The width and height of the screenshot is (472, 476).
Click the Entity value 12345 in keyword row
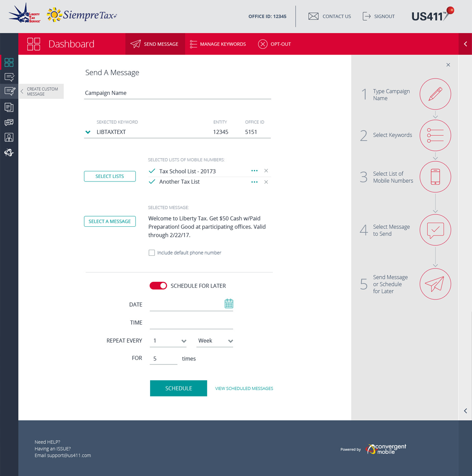tap(220, 132)
